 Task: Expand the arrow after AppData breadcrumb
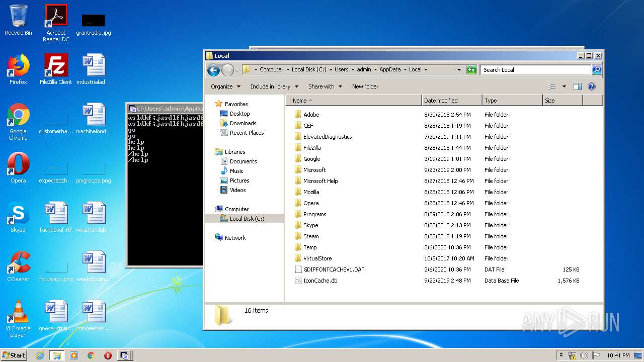click(x=405, y=70)
